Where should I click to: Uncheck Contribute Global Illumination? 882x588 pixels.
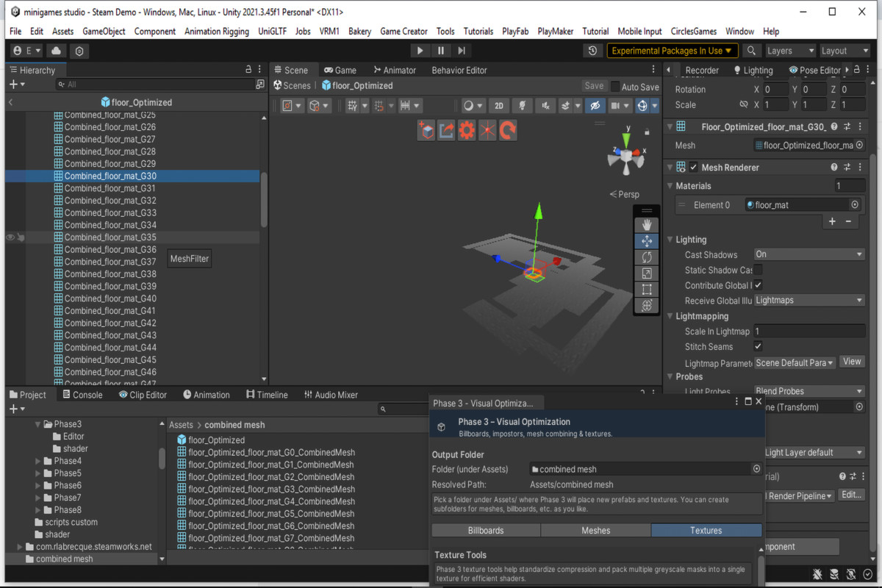coord(758,285)
